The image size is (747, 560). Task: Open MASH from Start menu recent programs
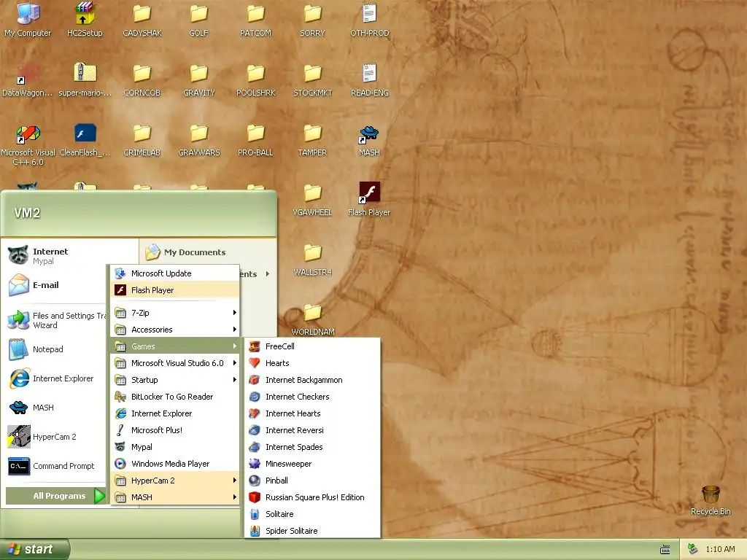55,408
